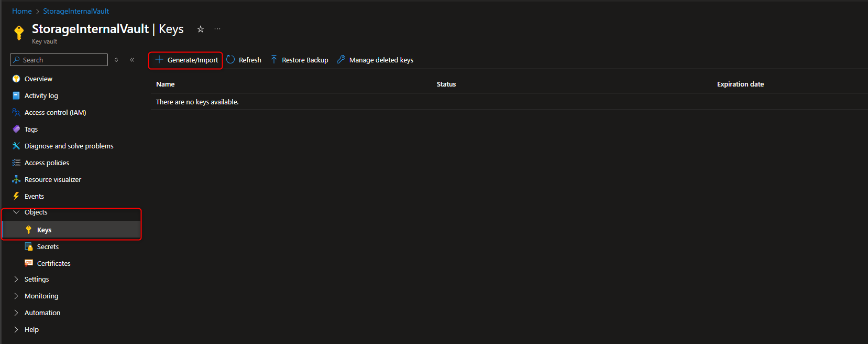Focus the sidebar Search field
Screen dimensions: 868x344
pos(59,60)
